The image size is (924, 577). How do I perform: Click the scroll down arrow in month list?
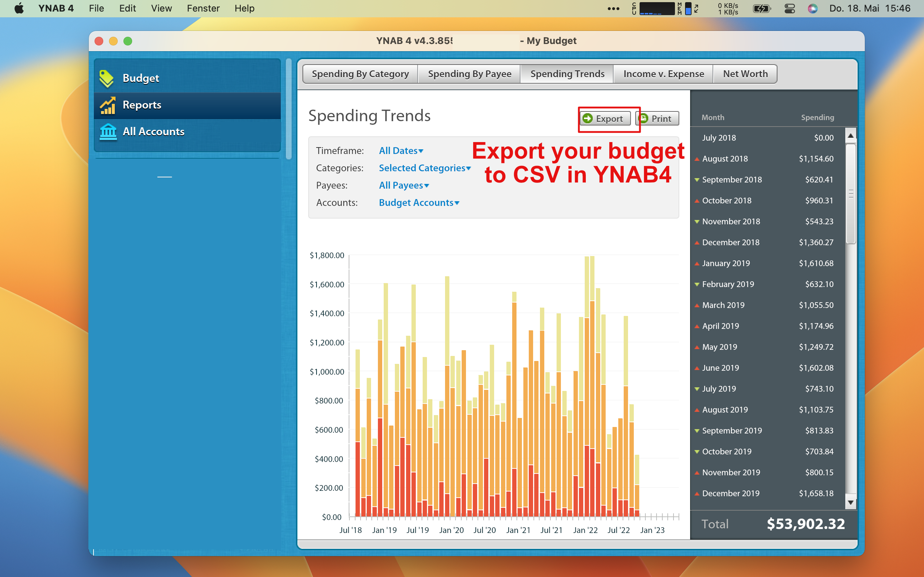850,503
